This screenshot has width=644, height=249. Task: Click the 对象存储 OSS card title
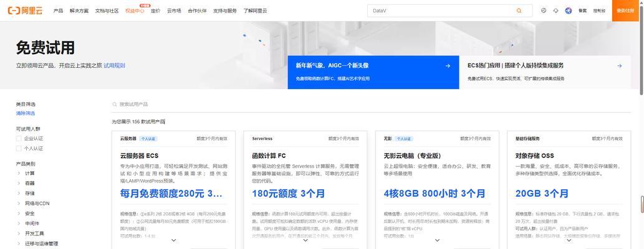tap(535, 156)
